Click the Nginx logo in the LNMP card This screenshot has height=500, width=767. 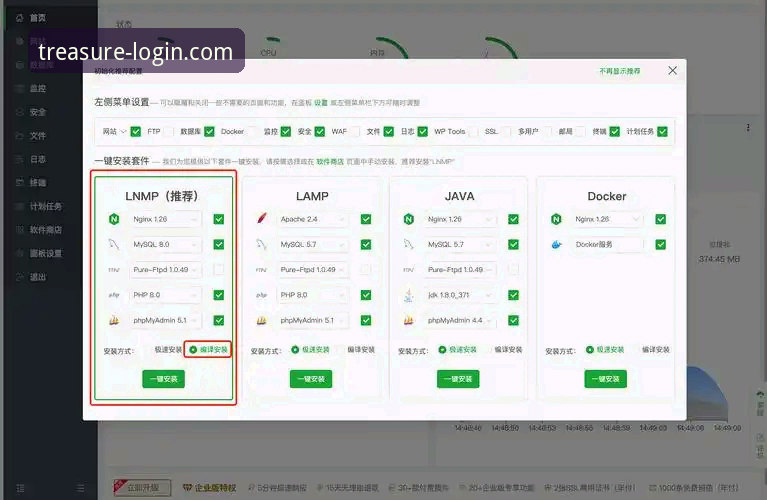coord(114,219)
